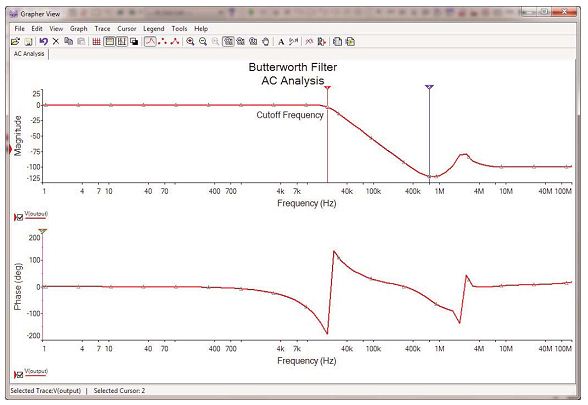
Task: Toggle V(output) checkbox under magnitude plot
Action: pos(20,217)
